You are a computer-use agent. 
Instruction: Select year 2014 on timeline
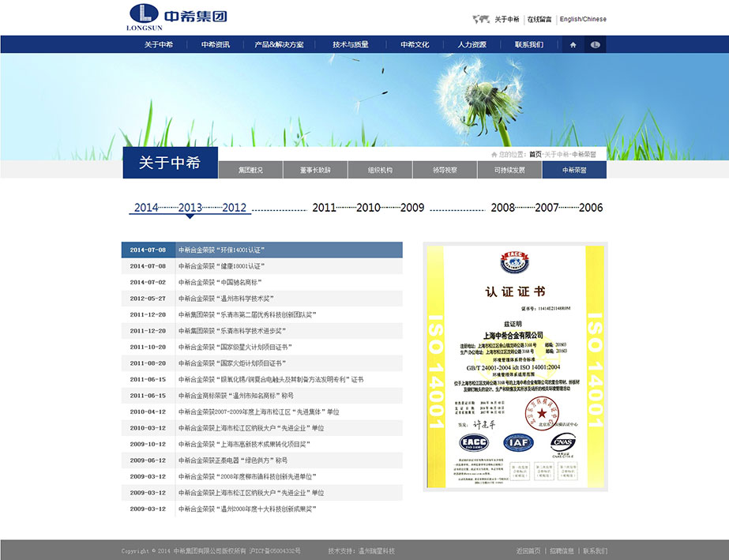click(146, 208)
